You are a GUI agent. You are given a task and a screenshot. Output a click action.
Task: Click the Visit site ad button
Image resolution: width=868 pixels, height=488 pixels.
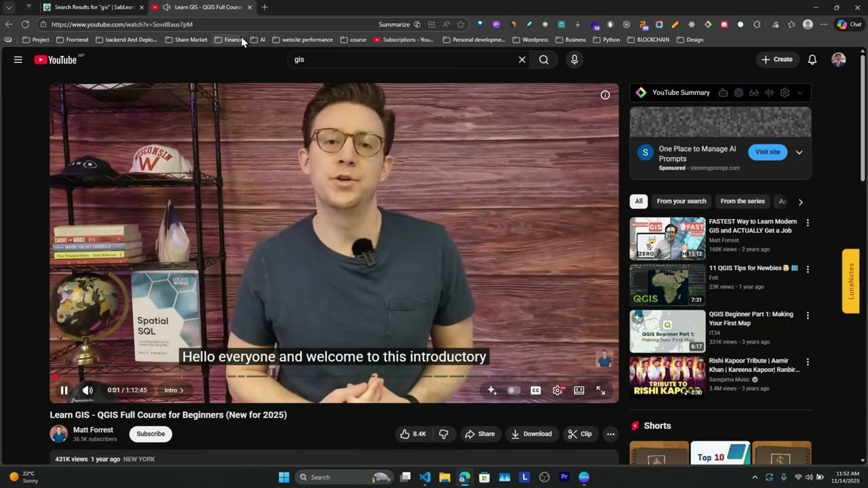pyautogui.click(x=768, y=152)
